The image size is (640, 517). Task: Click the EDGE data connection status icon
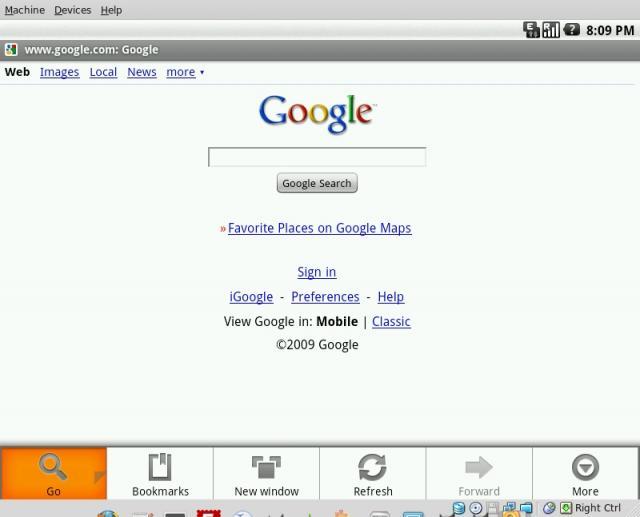coord(531,30)
